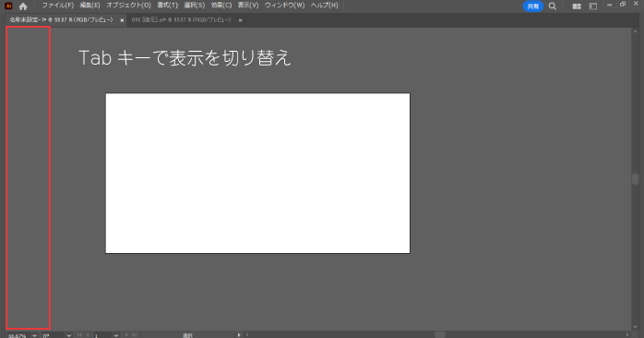Expand the rotation angle dropdown arrow

click(68, 335)
